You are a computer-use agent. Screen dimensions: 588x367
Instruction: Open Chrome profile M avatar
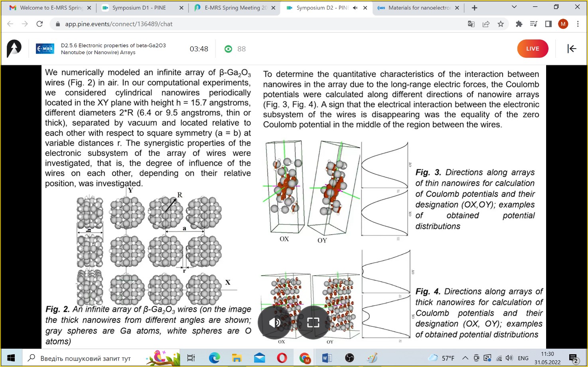(563, 24)
